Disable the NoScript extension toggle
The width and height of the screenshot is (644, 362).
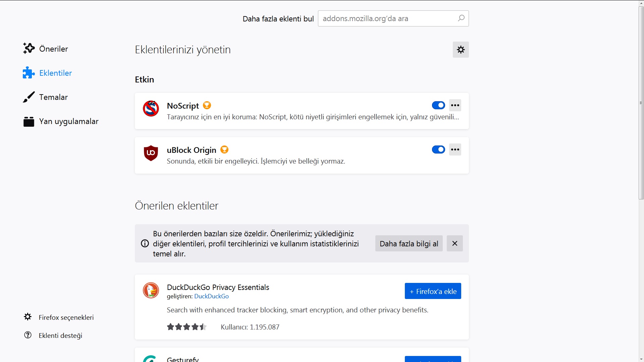click(x=438, y=105)
